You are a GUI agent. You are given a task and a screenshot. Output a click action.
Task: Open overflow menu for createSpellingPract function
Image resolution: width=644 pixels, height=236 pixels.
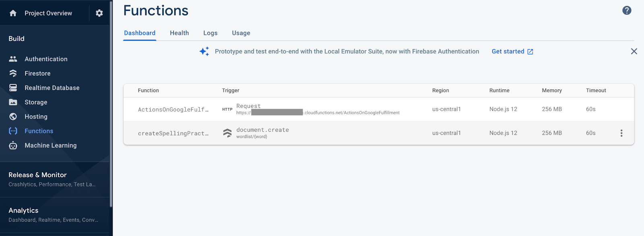pyautogui.click(x=621, y=133)
